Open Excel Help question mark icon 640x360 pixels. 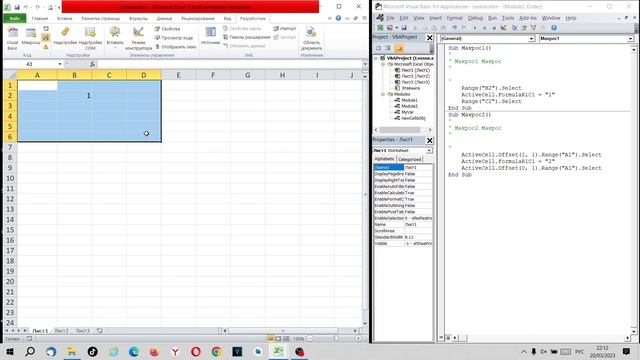338,18
